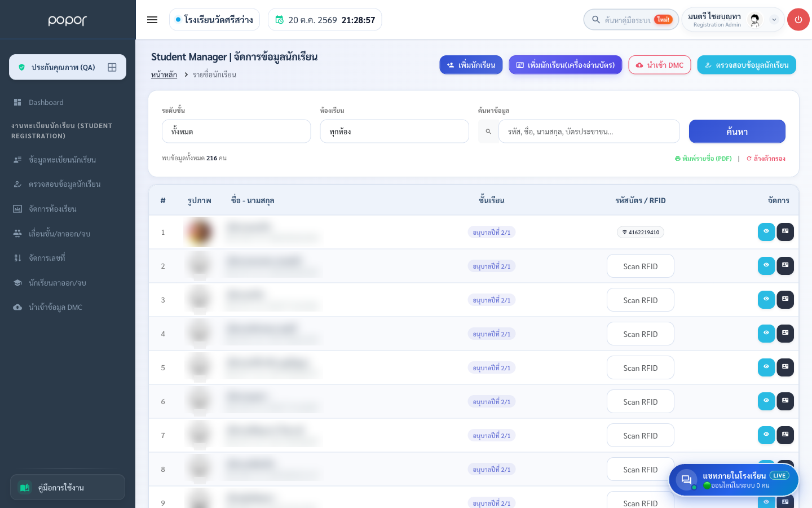Click the ค้นหาข้อมูล search text field
Viewport: 812px width, 508px height.
[589, 132]
